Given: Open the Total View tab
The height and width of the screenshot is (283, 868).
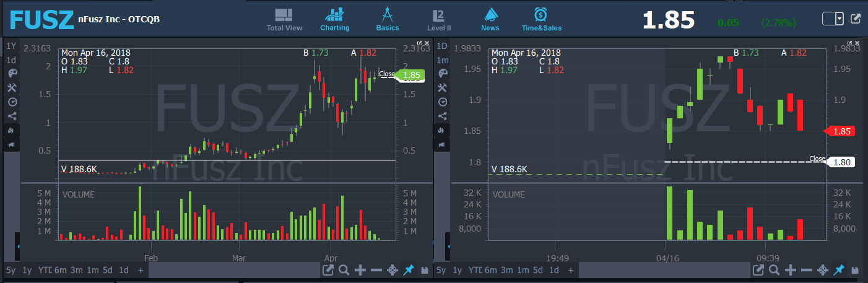Looking at the screenshot, I should coord(284,20).
